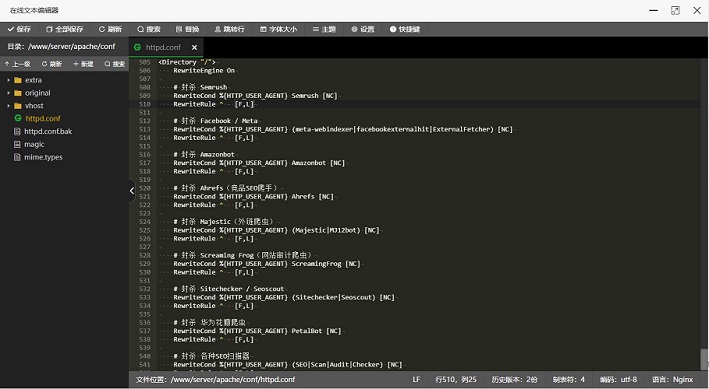Viewport: 709px width, 389px height.
Task: Change 编码: utf-8 encoding
Action: coord(618,380)
